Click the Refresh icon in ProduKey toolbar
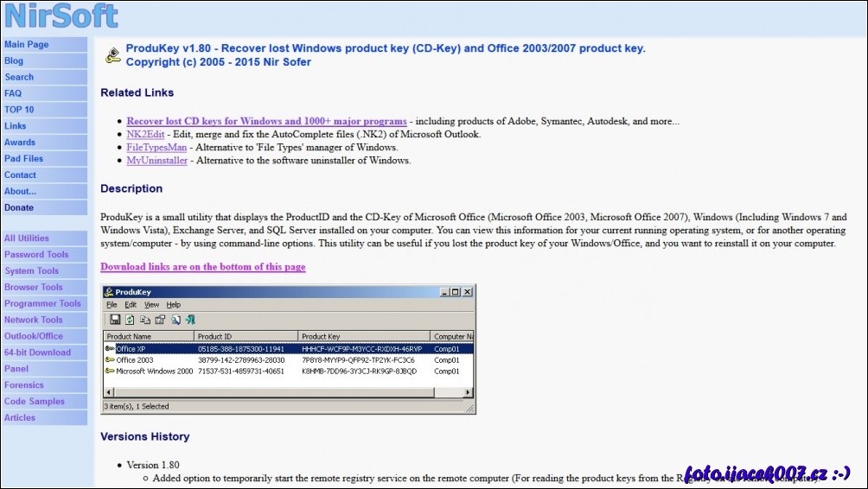The image size is (868, 489). click(130, 320)
